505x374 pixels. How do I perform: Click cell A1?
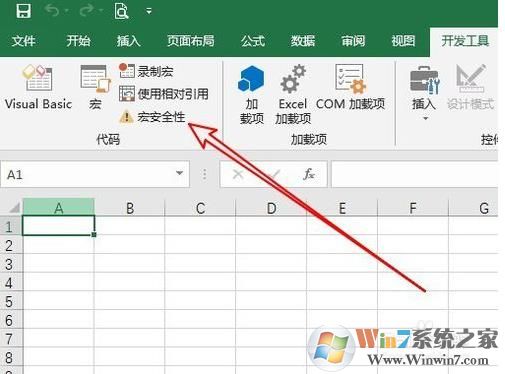coord(59,226)
